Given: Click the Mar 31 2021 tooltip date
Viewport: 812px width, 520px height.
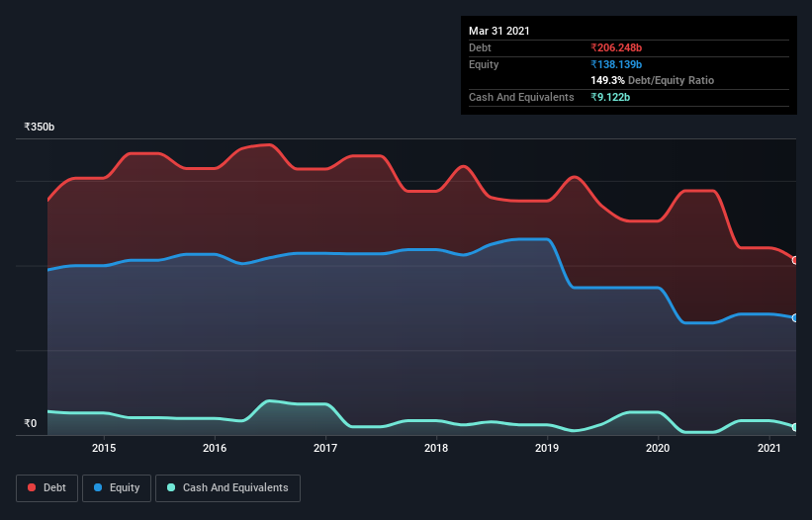Looking at the screenshot, I should click(x=499, y=31).
